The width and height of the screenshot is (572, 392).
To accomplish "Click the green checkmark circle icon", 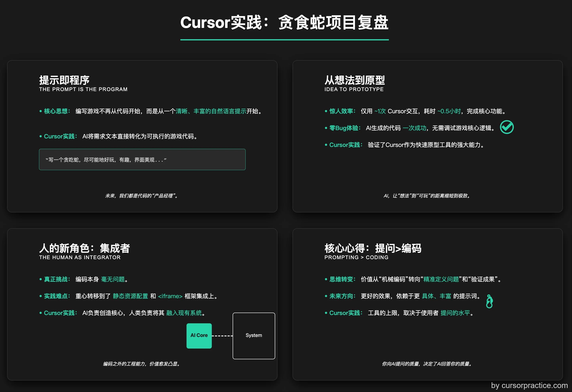I will click(507, 127).
